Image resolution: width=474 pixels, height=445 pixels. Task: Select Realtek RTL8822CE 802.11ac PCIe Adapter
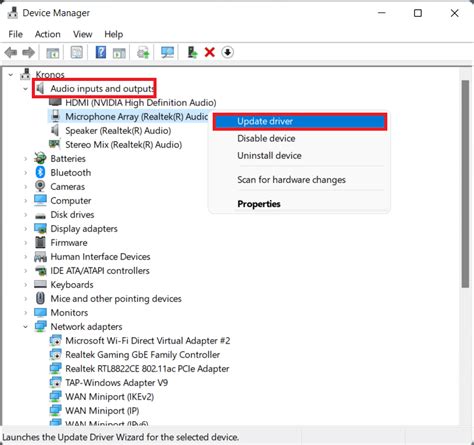(x=147, y=369)
